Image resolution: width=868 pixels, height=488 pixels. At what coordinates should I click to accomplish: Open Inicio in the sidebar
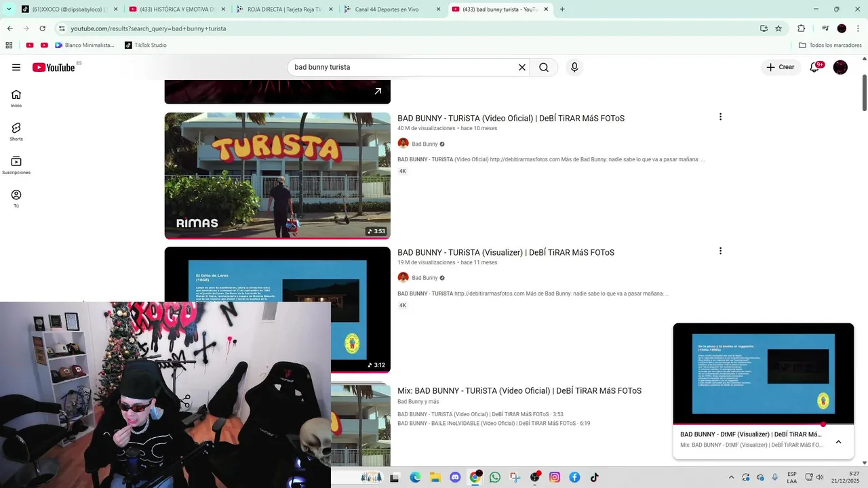(x=16, y=98)
